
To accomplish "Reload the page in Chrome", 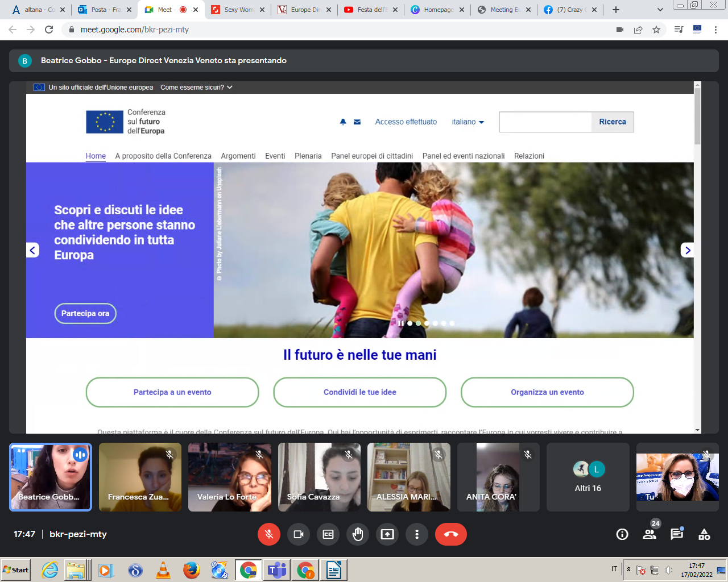I will pos(49,30).
